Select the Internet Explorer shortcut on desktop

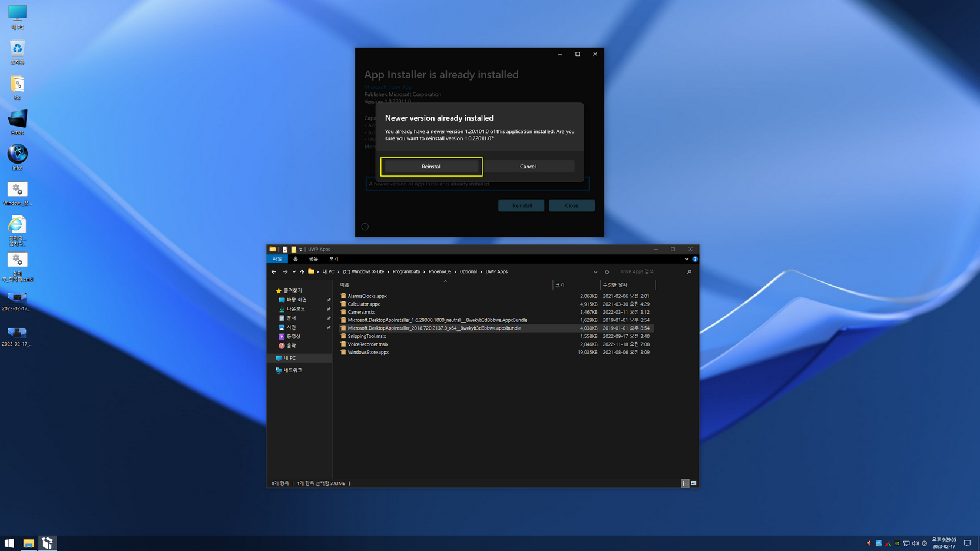pos(17,231)
